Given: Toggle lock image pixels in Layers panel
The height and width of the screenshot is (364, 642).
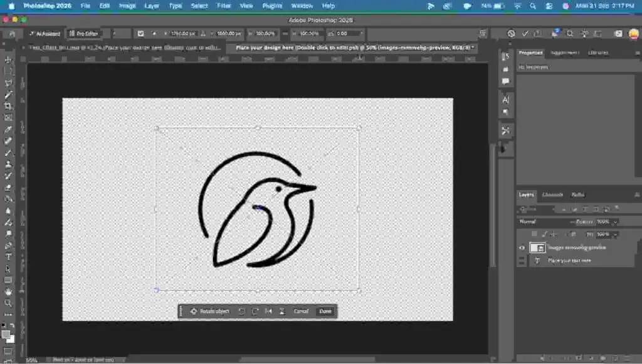Looking at the screenshot, I should pyautogui.click(x=544, y=234).
